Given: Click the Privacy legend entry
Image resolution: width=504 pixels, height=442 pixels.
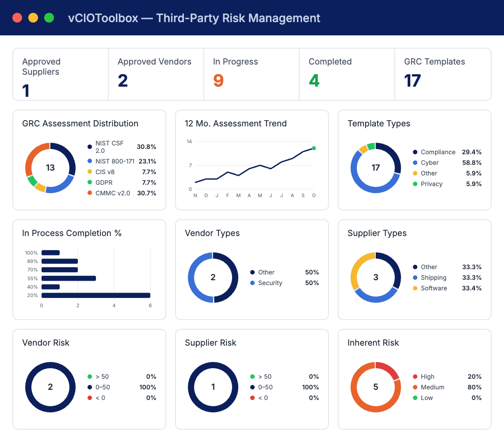Looking at the screenshot, I should (447, 184).
